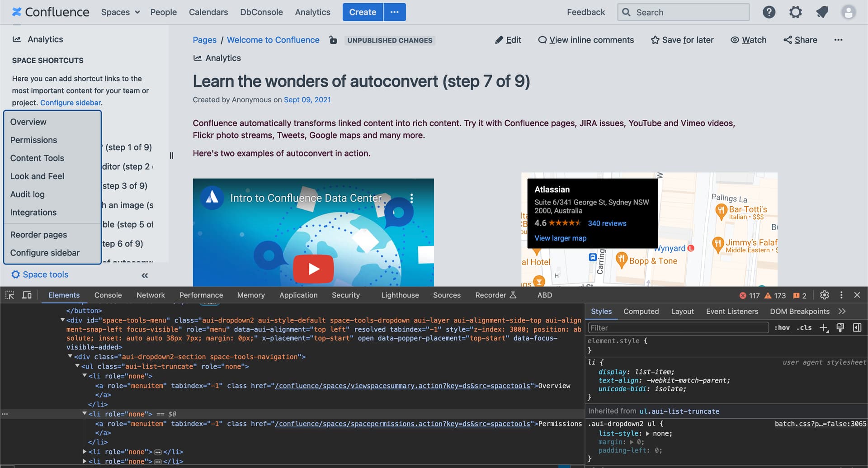This screenshot has height=468, width=868.
Task: Collapse the li node containing Overview link
Action: click(x=85, y=376)
